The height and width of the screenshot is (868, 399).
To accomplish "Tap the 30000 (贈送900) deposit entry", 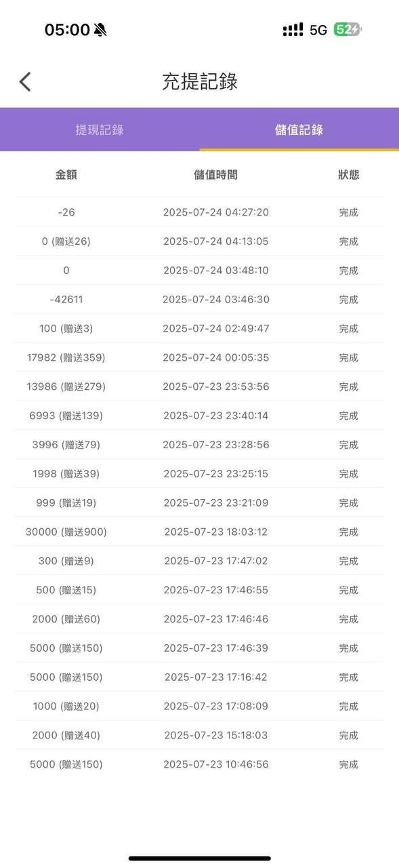I will coord(200,532).
